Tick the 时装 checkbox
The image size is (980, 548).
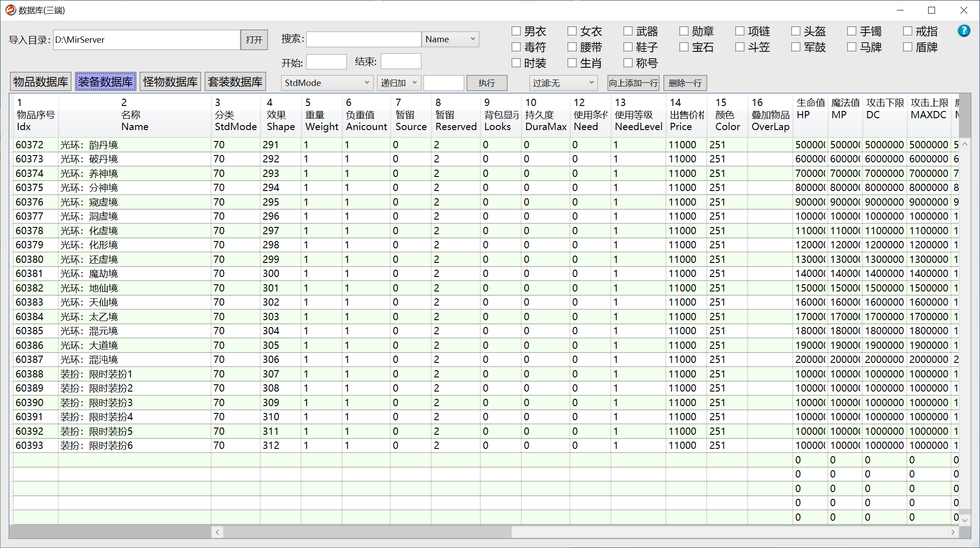[516, 63]
